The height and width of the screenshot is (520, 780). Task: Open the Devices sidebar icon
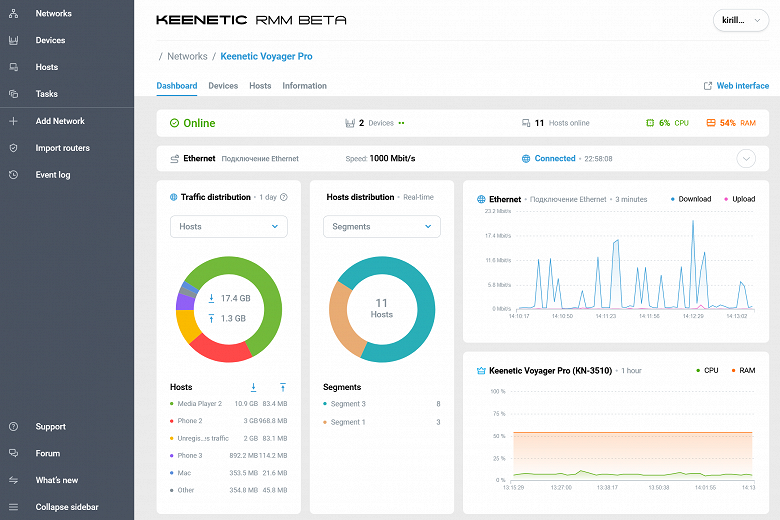[13, 41]
